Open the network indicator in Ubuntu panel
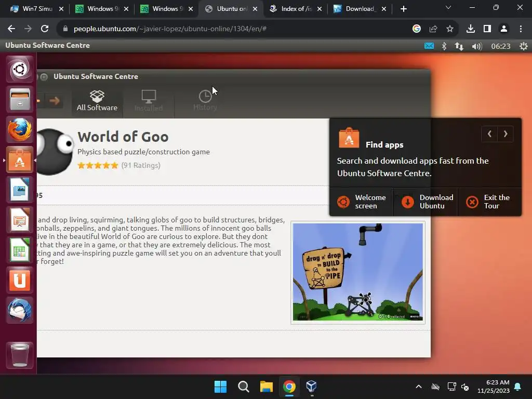Screen dimensions: 532x399 (459, 46)
